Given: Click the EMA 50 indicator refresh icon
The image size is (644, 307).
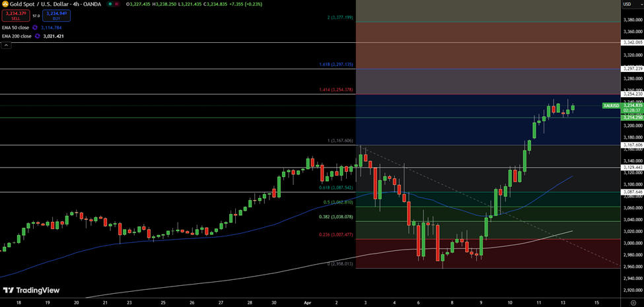Looking at the screenshot, I should (34, 28).
